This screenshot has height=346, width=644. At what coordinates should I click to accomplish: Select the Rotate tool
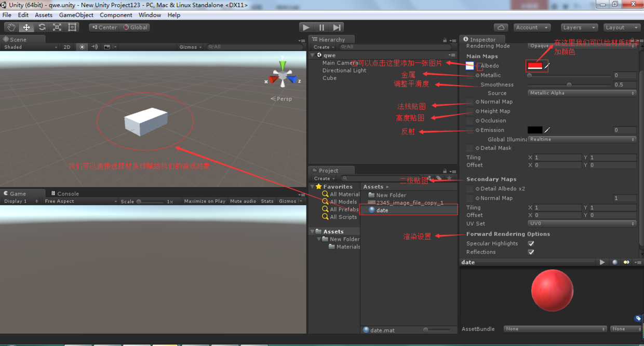[42, 27]
